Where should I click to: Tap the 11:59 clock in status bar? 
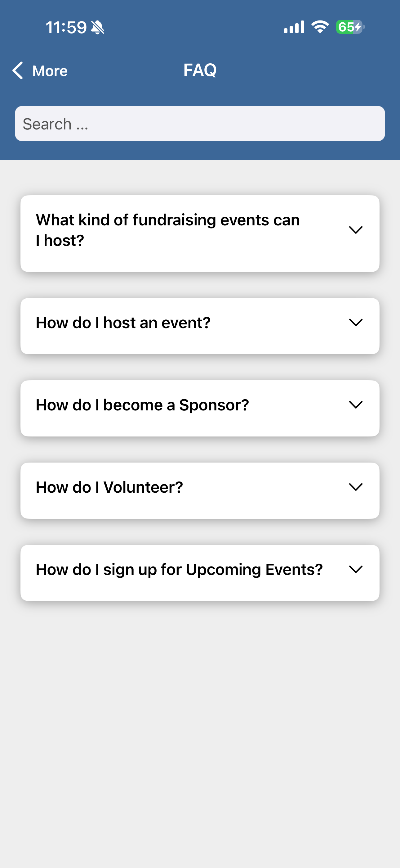[x=66, y=27]
